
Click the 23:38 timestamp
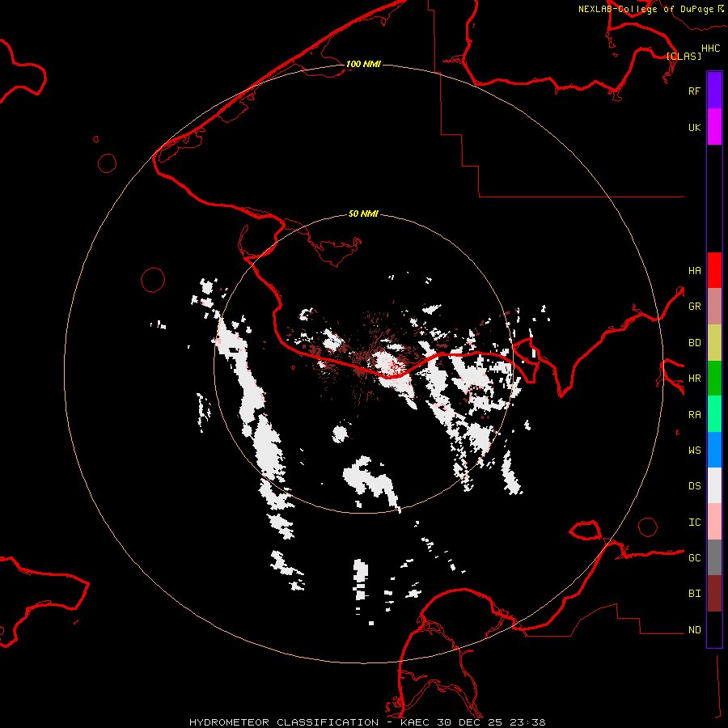527,722
